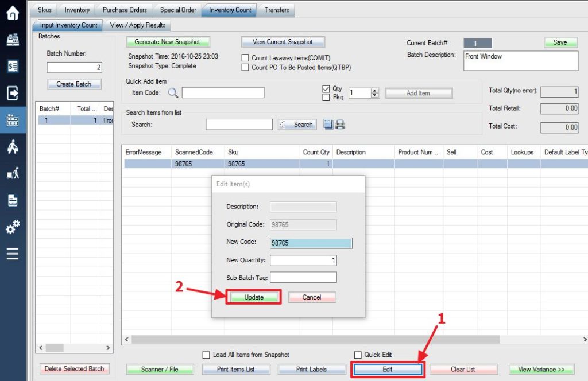
Task: Click the printer icon beside the Search button
Action: (x=341, y=124)
